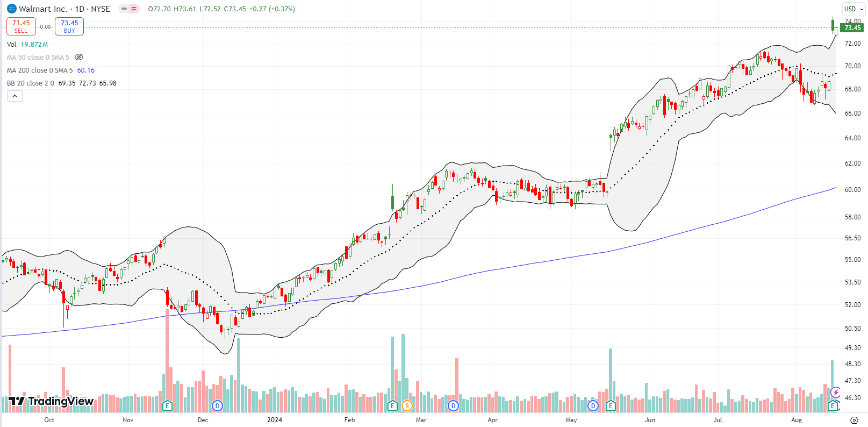This screenshot has height=427, width=868.
Task: Open the May earnings E marker
Action: [x=611, y=405]
